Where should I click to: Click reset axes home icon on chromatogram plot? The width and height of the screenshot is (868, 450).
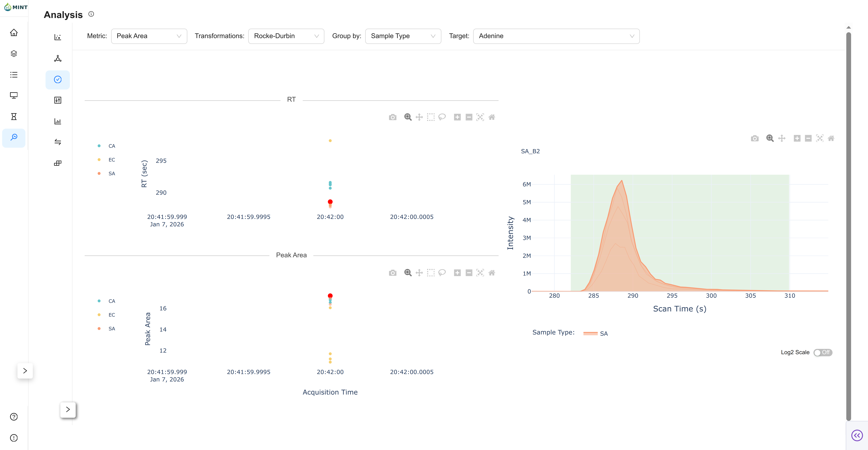[x=831, y=138]
